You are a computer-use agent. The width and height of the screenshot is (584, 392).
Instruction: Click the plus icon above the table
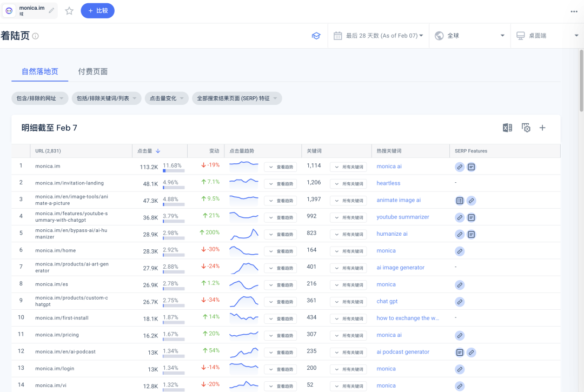tap(542, 128)
